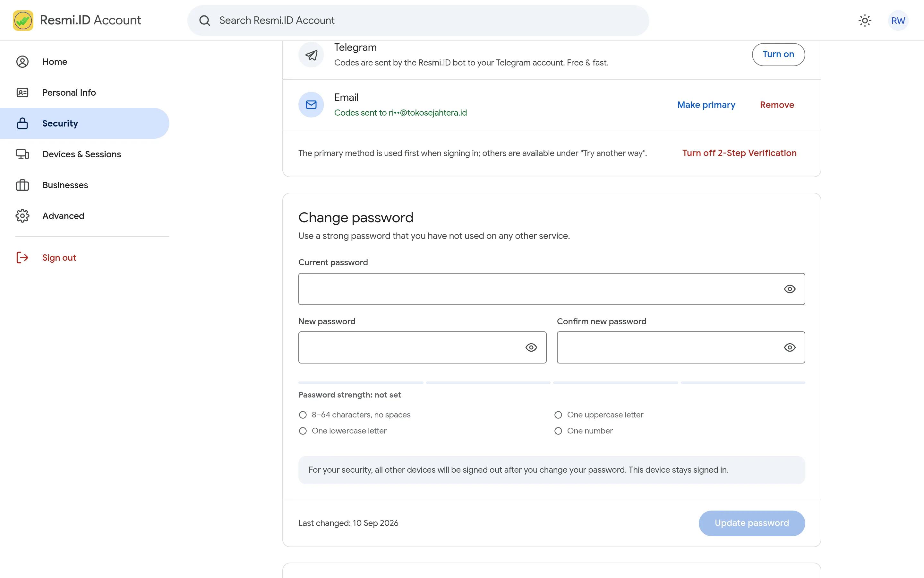Click the Security padlock icon
The height and width of the screenshot is (578, 924).
click(x=22, y=123)
